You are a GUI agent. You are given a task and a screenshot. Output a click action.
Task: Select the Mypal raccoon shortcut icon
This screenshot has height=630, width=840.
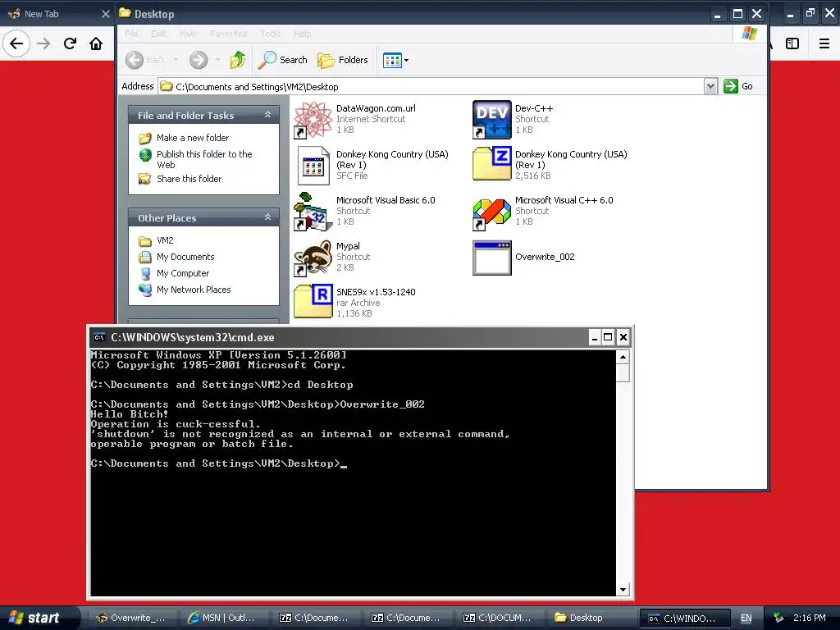[313, 258]
